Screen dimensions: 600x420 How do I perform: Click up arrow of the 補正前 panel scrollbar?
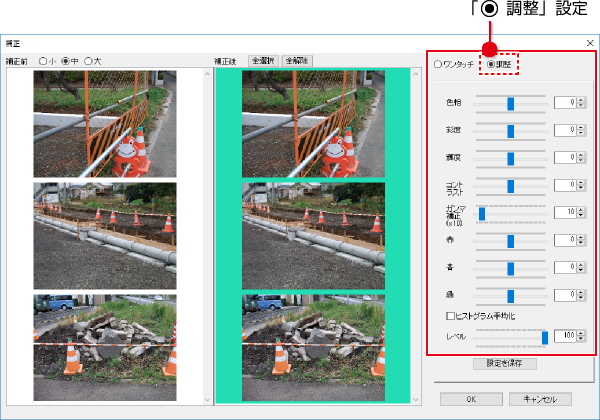[x=207, y=73]
